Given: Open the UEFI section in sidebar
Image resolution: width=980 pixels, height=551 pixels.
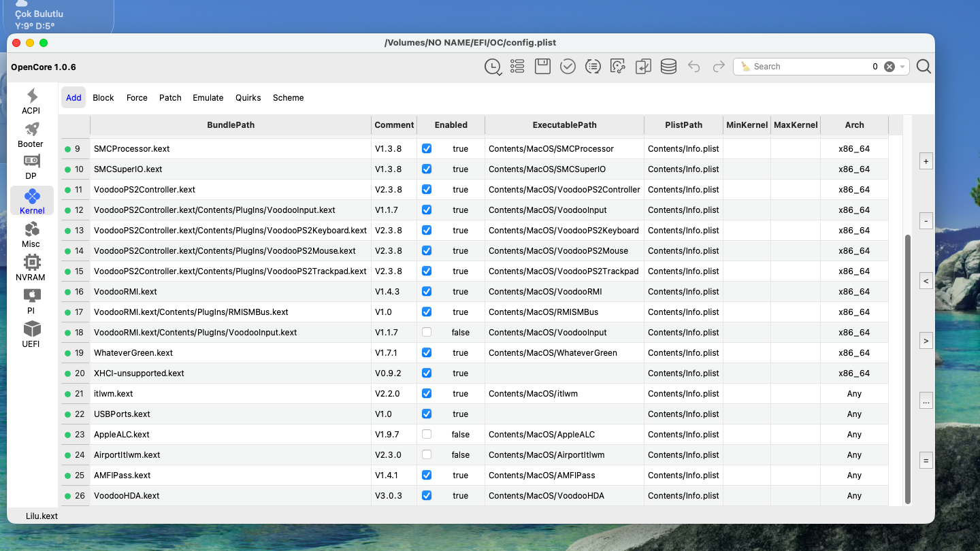Looking at the screenshot, I should (x=31, y=335).
